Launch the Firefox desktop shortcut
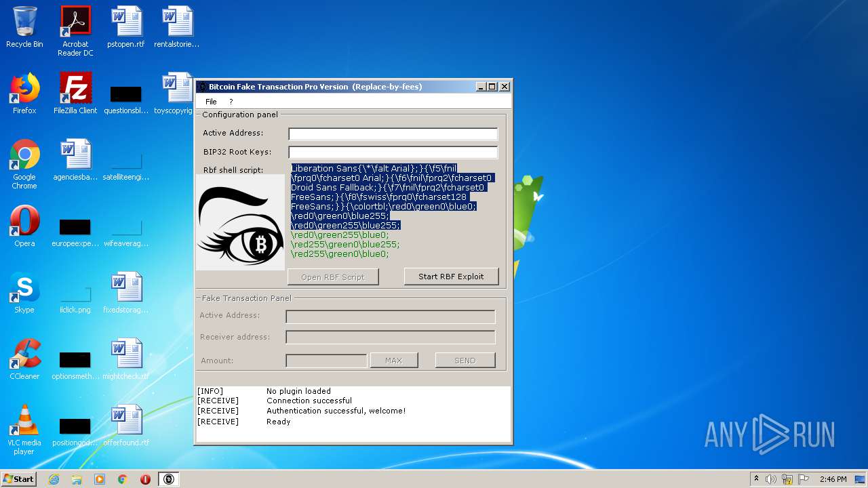 tap(24, 94)
